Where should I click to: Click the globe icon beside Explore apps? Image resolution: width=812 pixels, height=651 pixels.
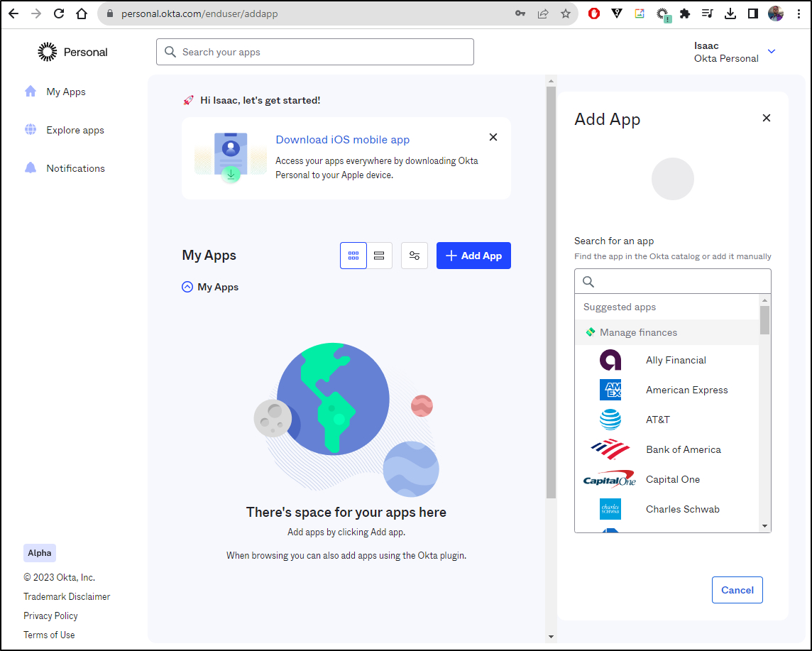(31, 129)
